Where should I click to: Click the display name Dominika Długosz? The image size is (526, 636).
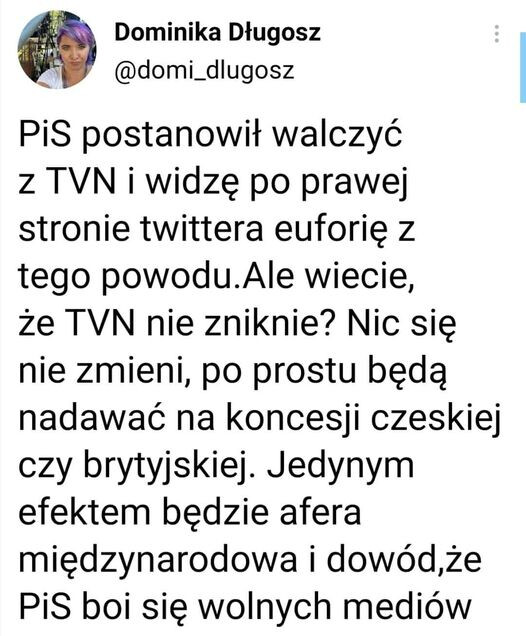point(217,32)
